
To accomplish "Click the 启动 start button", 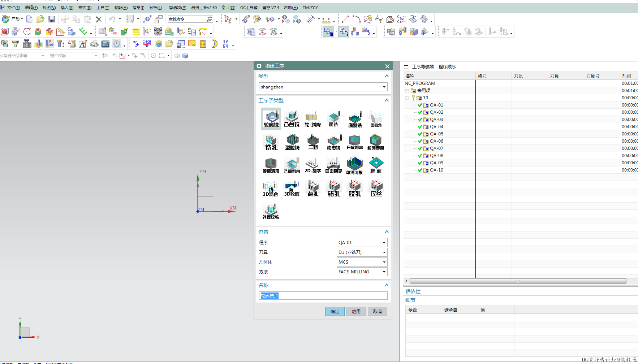I will pos(12,19).
